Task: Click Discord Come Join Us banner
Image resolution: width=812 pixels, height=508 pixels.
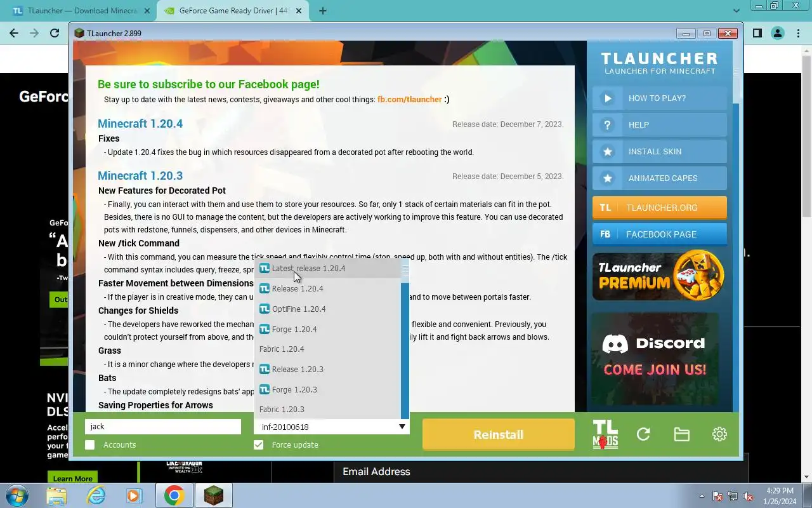Action: click(x=655, y=359)
